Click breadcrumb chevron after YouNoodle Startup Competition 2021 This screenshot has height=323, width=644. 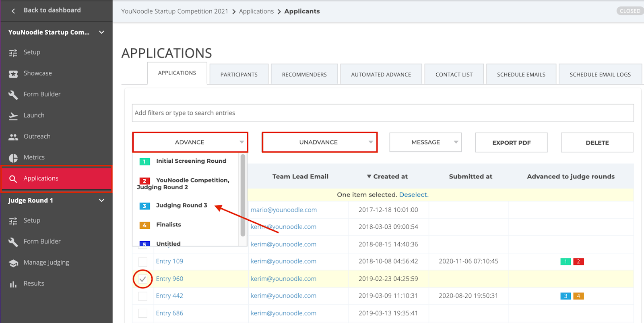(x=234, y=12)
